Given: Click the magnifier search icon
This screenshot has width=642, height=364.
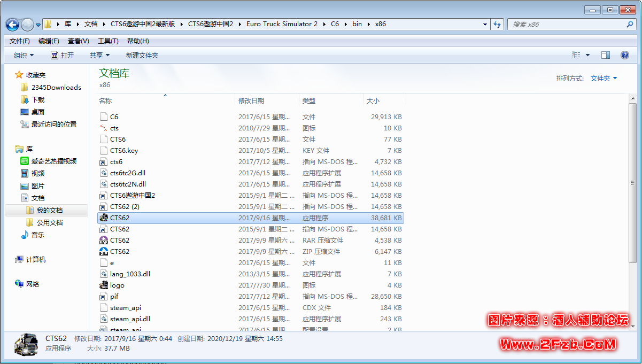Looking at the screenshot, I should [630, 25].
